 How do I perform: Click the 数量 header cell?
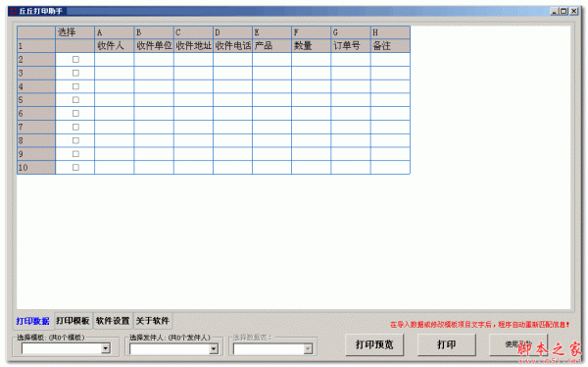click(x=312, y=46)
